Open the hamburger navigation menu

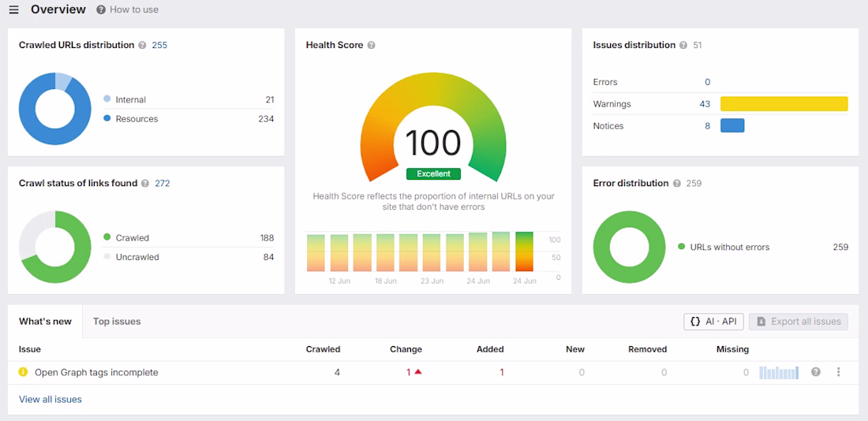click(x=14, y=9)
